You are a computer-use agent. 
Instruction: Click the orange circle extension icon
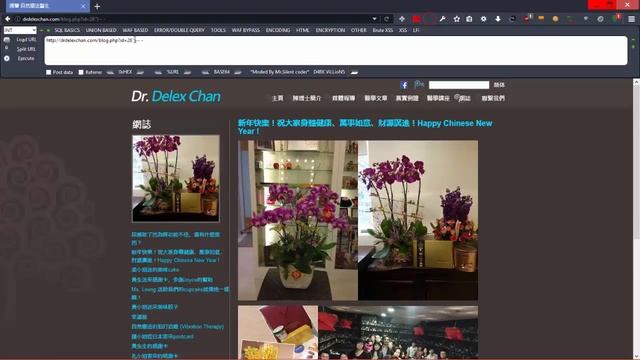point(555,19)
